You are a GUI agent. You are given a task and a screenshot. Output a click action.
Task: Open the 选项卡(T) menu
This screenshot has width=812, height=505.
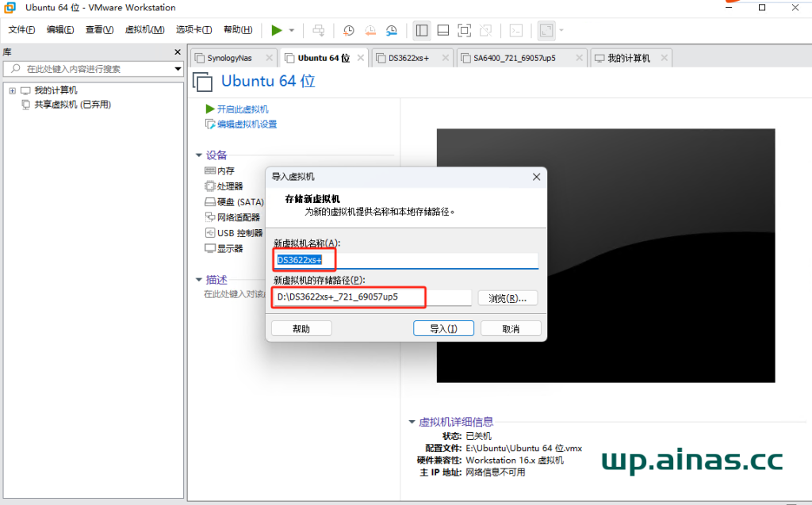[x=193, y=30]
